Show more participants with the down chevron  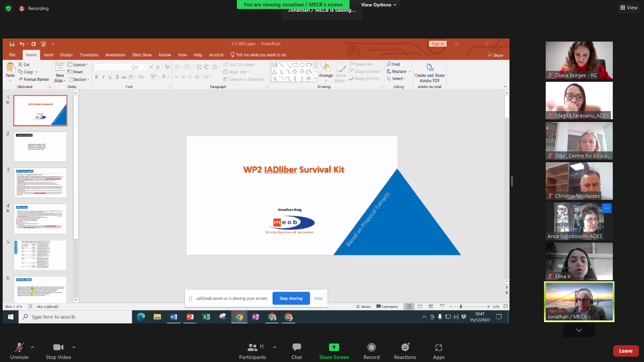pos(579,330)
